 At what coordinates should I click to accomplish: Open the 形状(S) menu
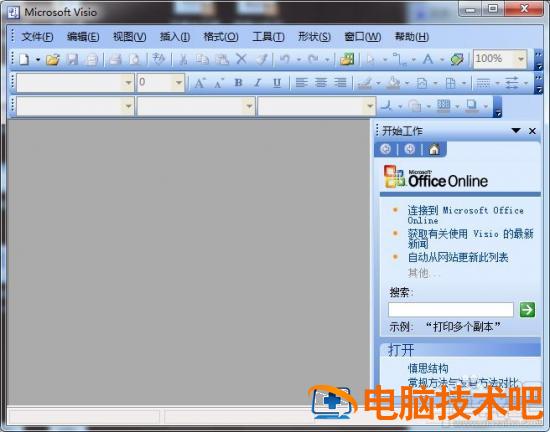[314, 36]
